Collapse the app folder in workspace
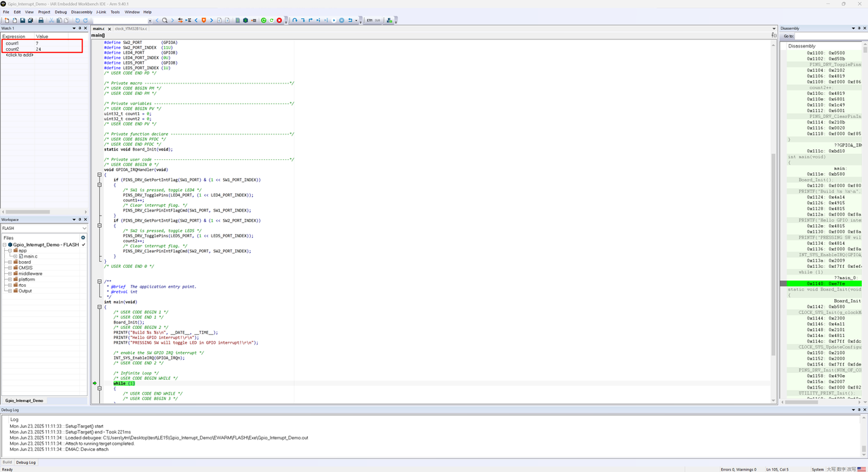The height and width of the screenshot is (472, 868). tap(10, 251)
